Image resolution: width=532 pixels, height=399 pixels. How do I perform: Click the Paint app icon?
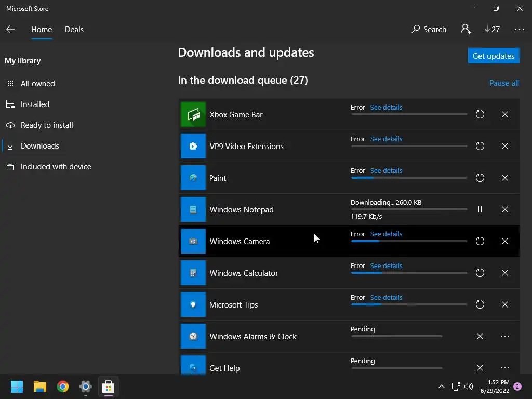pyautogui.click(x=193, y=178)
